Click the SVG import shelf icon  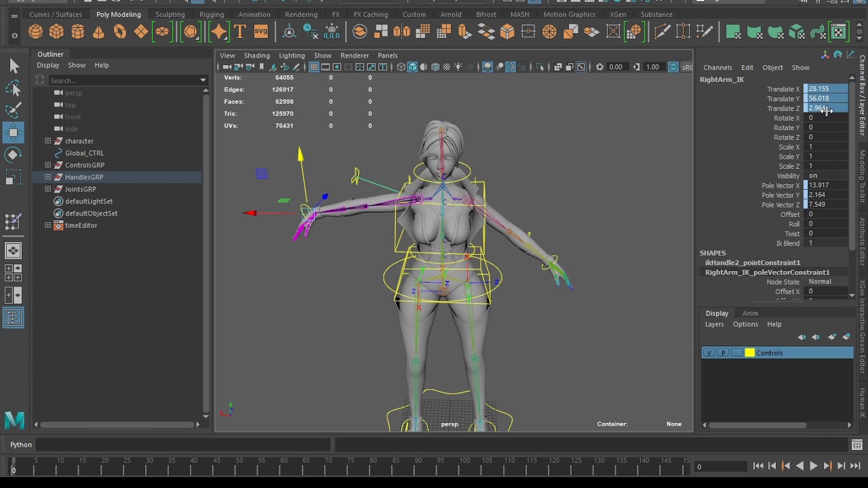(x=261, y=31)
